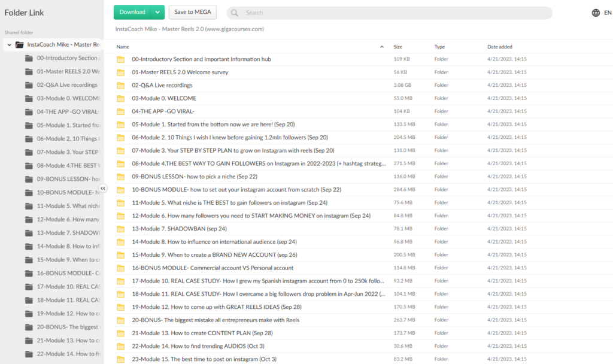Click sidebar folder icon for 04-THE APP -GO VIRAL-

point(29,112)
